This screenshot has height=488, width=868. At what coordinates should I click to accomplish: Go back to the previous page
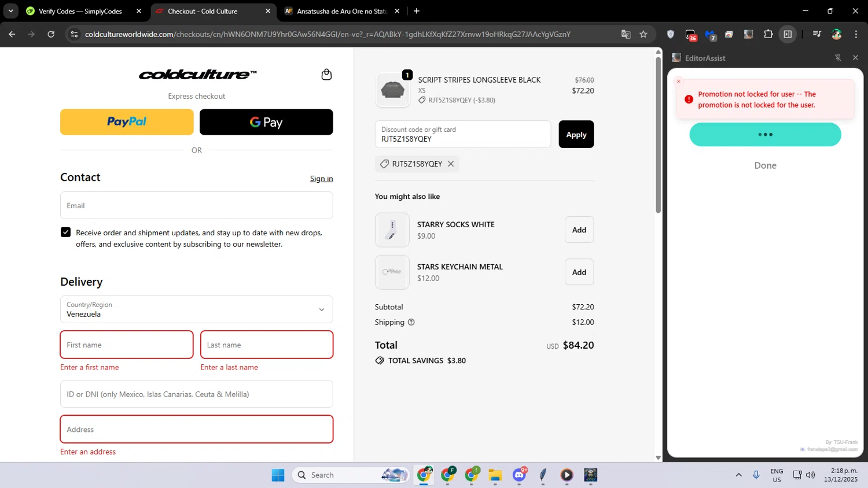pos(12,34)
